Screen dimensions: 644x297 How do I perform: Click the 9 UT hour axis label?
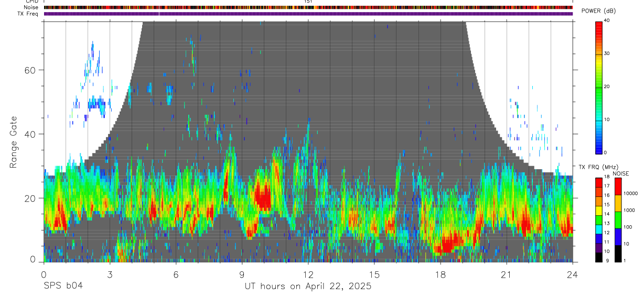pos(242,275)
